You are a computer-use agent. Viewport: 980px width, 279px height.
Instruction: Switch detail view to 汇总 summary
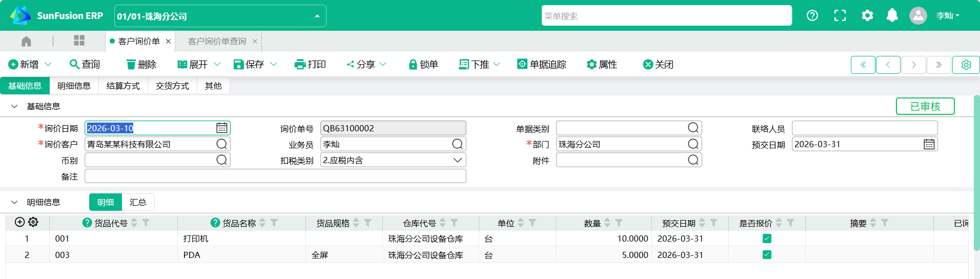pos(138,203)
